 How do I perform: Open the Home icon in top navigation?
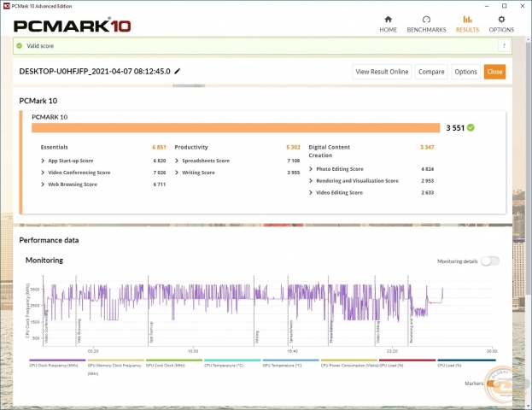coord(389,19)
